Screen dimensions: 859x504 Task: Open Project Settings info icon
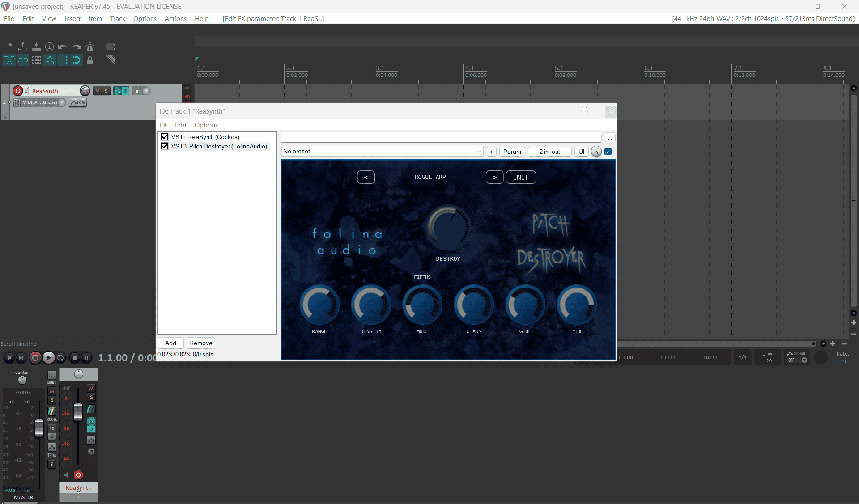[49, 47]
